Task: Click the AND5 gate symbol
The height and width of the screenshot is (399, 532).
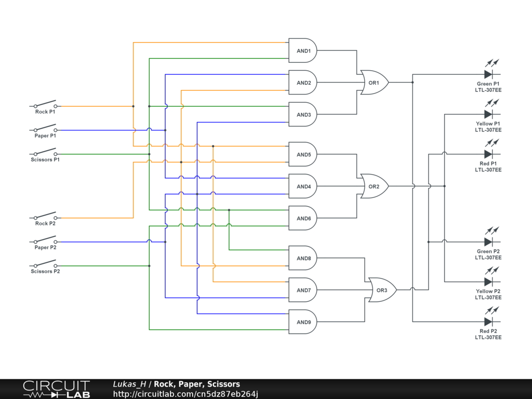Action: (x=302, y=154)
